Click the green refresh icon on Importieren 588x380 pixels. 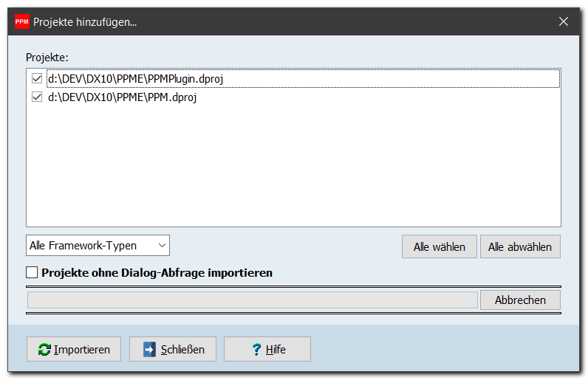[x=44, y=350]
